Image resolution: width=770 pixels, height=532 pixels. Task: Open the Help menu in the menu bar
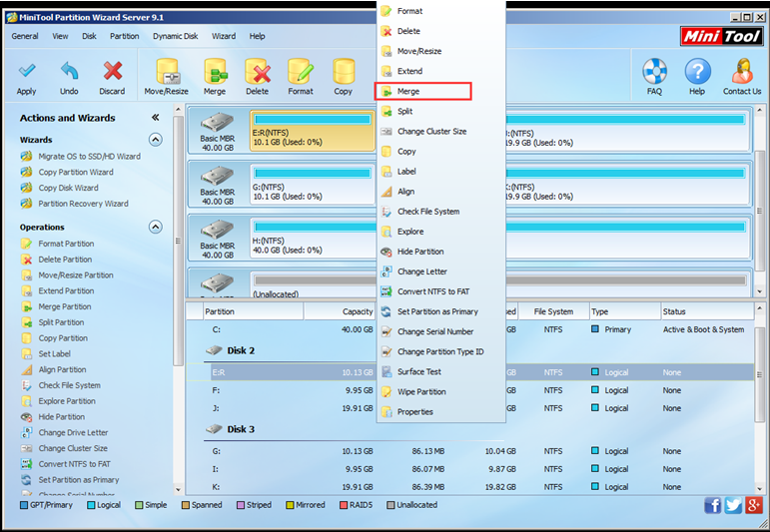[257, 36]
